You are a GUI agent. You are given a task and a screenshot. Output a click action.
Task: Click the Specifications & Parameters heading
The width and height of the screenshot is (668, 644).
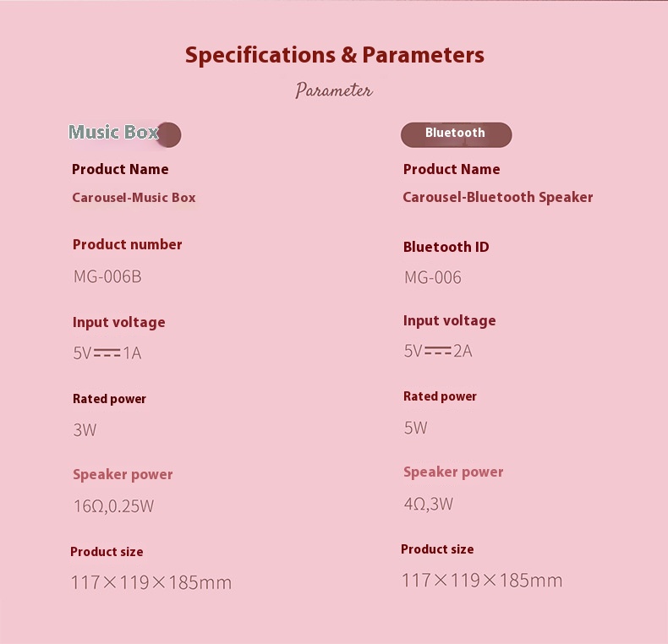pyautogui.click(x=334, y=56)
